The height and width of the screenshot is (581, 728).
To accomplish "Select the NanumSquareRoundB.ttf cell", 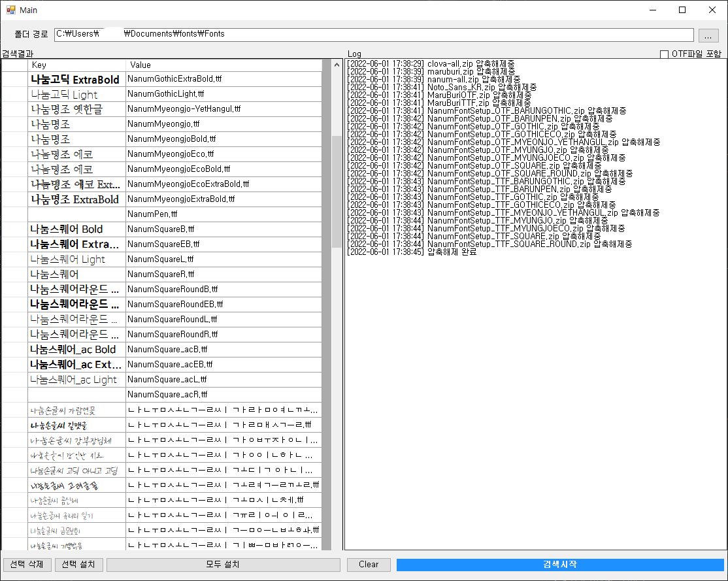I will [x=223, y=290].
